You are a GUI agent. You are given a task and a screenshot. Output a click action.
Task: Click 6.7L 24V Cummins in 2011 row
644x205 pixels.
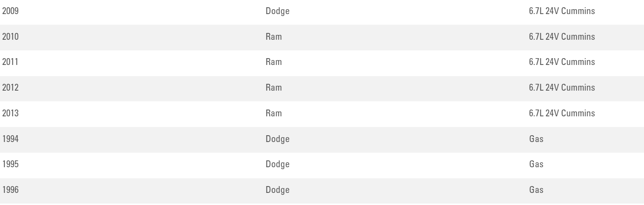pos(562,62)
